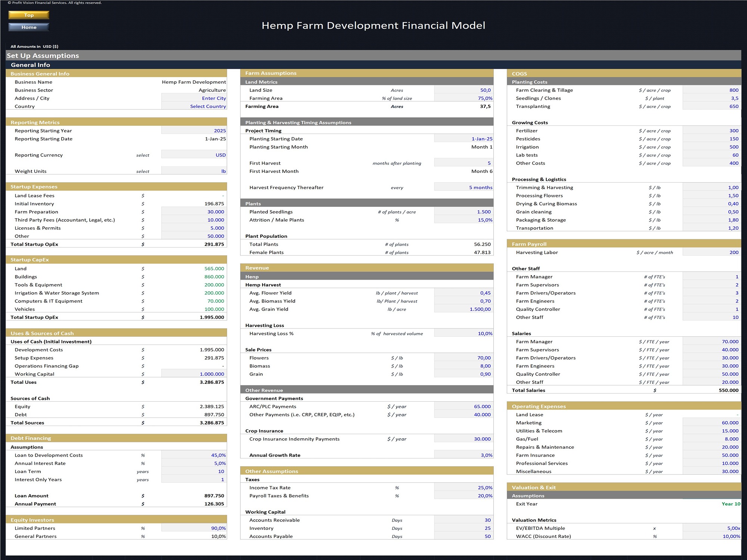Screen dimensions: 747x560
Task: Select the Exit Year 10 cell
Action: (711, 504)
